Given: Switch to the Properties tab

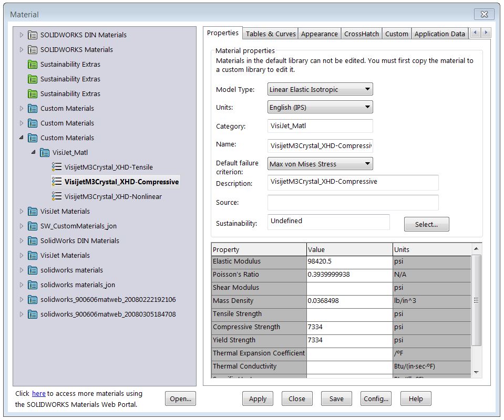Looking at the screenshot, I should tap(223, 33).
